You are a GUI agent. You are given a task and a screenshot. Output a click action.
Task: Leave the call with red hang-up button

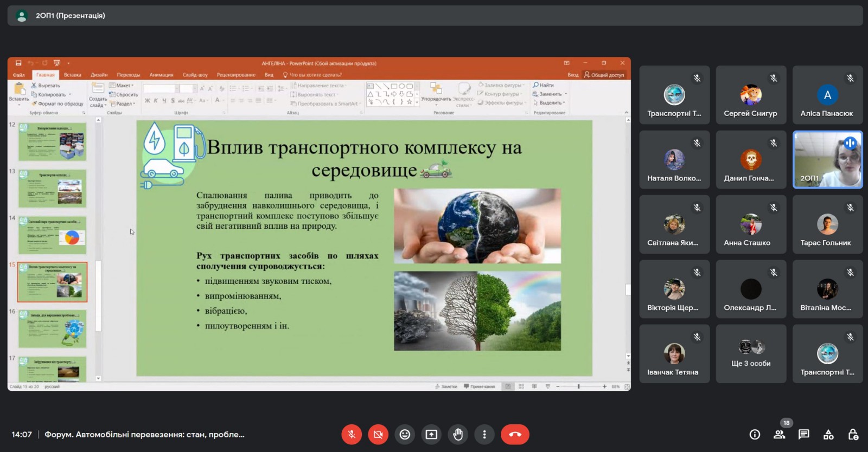coord(515,434)
